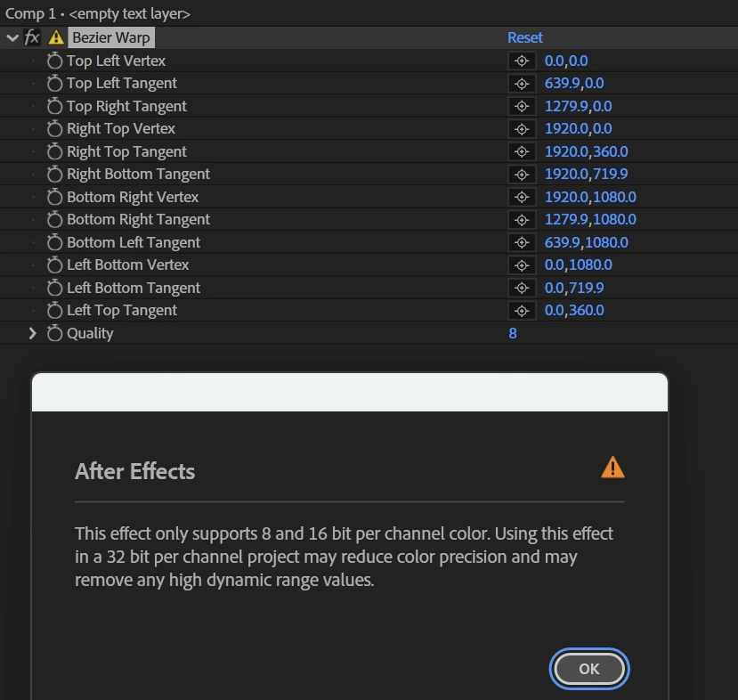Toggle stopwatch for Quality

pos(54,333)
